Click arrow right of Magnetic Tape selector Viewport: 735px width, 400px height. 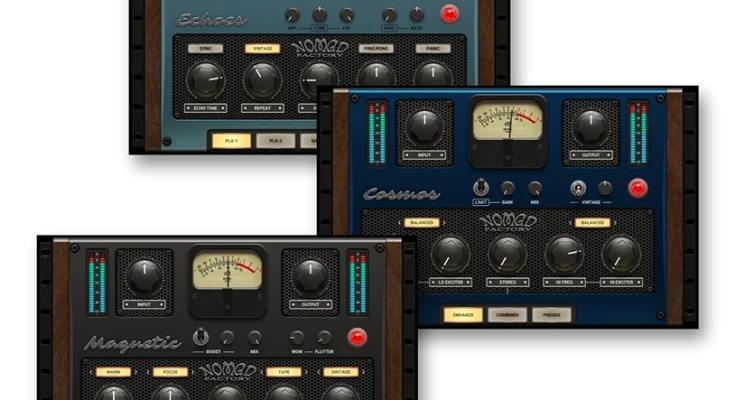tap(301, 372)
